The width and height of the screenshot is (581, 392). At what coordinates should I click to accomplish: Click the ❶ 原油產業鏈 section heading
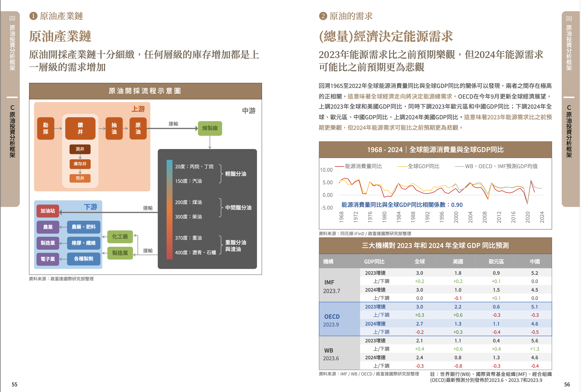[x=56, y=16]
